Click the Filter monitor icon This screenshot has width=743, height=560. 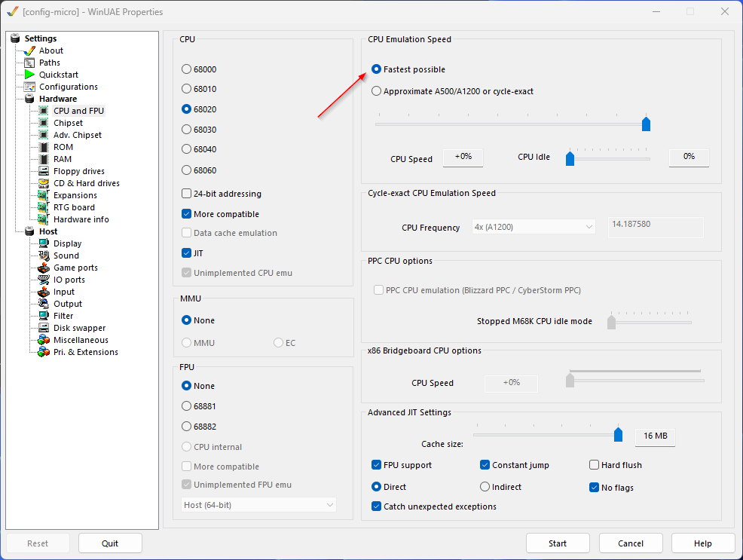[x=44, y=316]
